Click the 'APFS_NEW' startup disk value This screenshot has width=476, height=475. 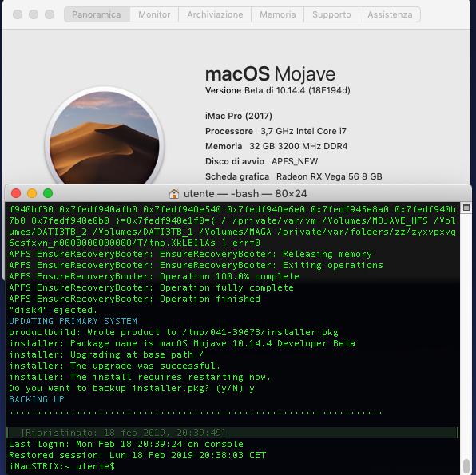tap(295, 161)
